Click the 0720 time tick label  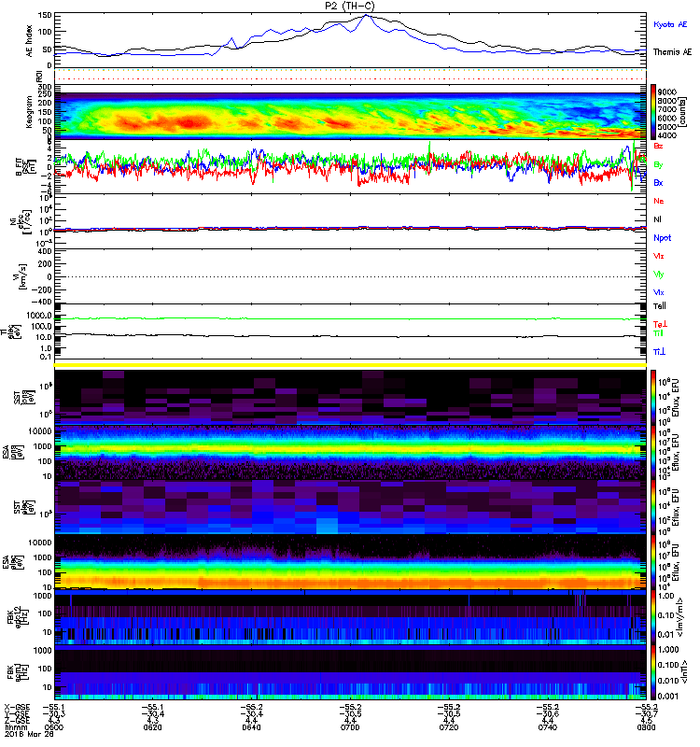pos(449,727)
